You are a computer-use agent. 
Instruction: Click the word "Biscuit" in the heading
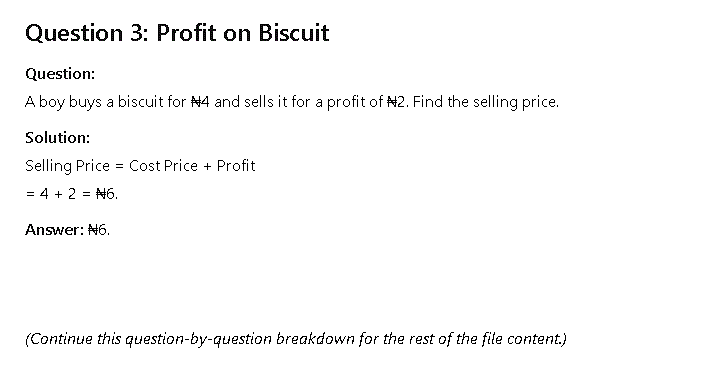coord(294,33)
